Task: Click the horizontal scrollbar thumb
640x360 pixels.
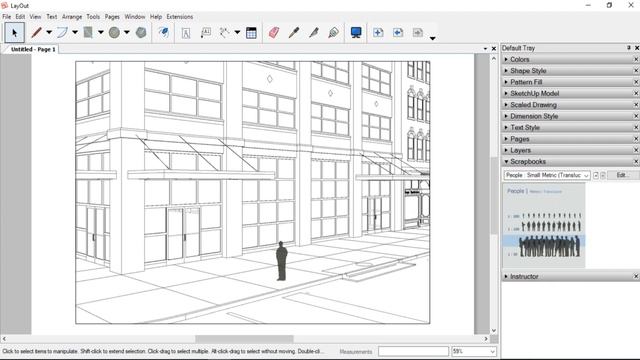Action: pyautogui.click(x=244, y=339)
